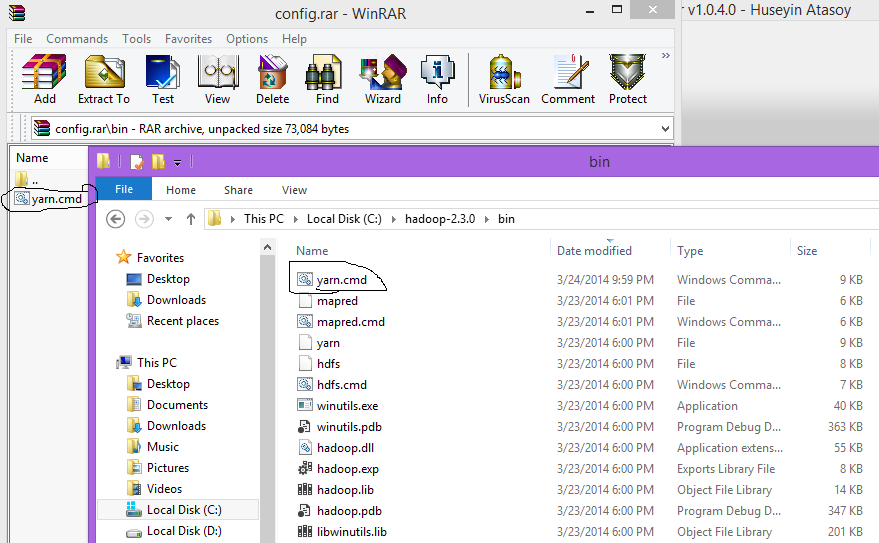Click the Explorer Back arrow button
879x543 pixels.
click(x=115, y=219)
